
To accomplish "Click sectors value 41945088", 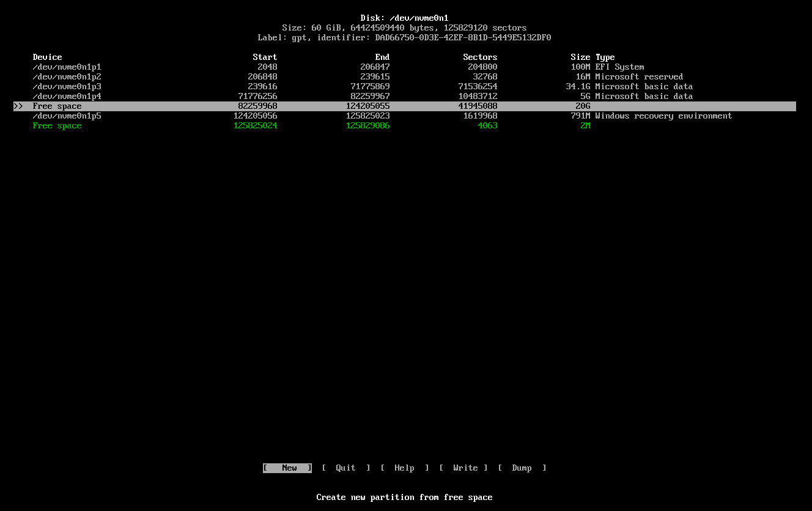I will (x=478, y=106).
